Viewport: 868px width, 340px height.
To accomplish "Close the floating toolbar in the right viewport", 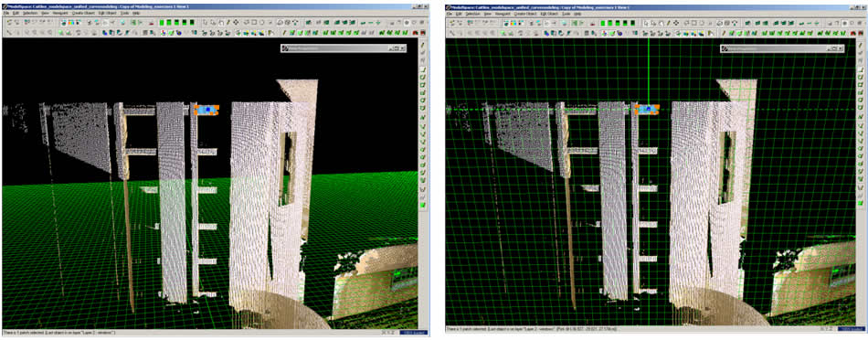I will tap(842, 48).
